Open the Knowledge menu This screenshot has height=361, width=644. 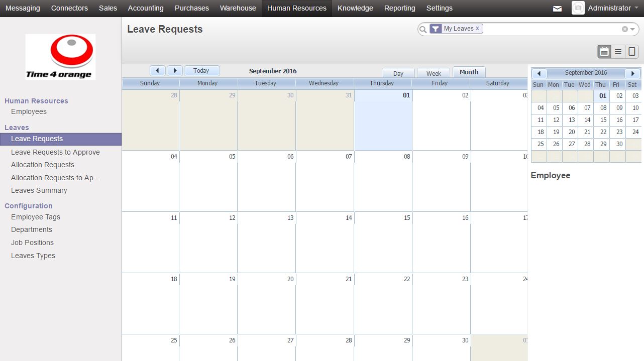(355, 8)
